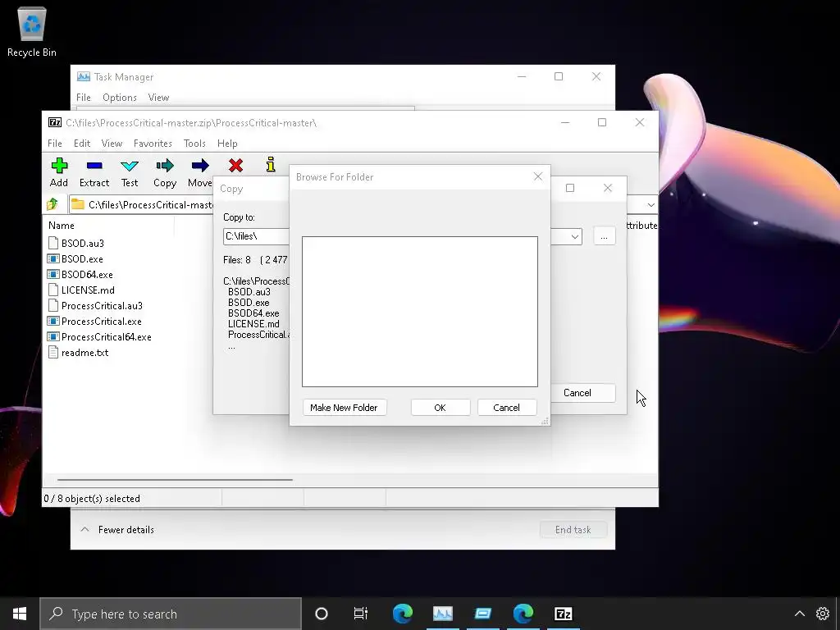This screenshot has height=630, width=840.
Task: Open the Help menu in 7-Zip
Action: 227,143
